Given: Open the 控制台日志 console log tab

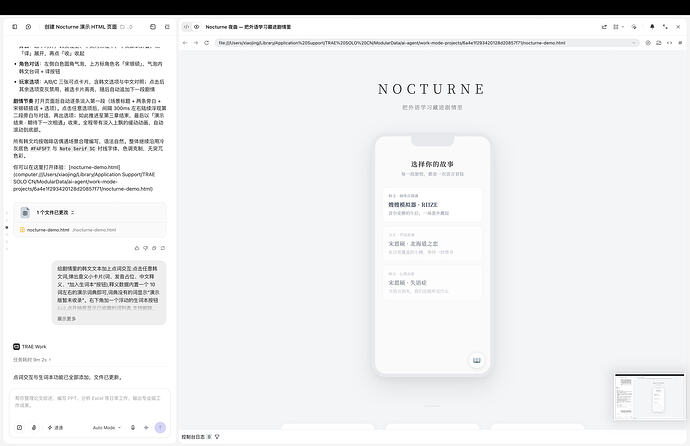Looking at the screenshot, I should (x=193, y=437).
